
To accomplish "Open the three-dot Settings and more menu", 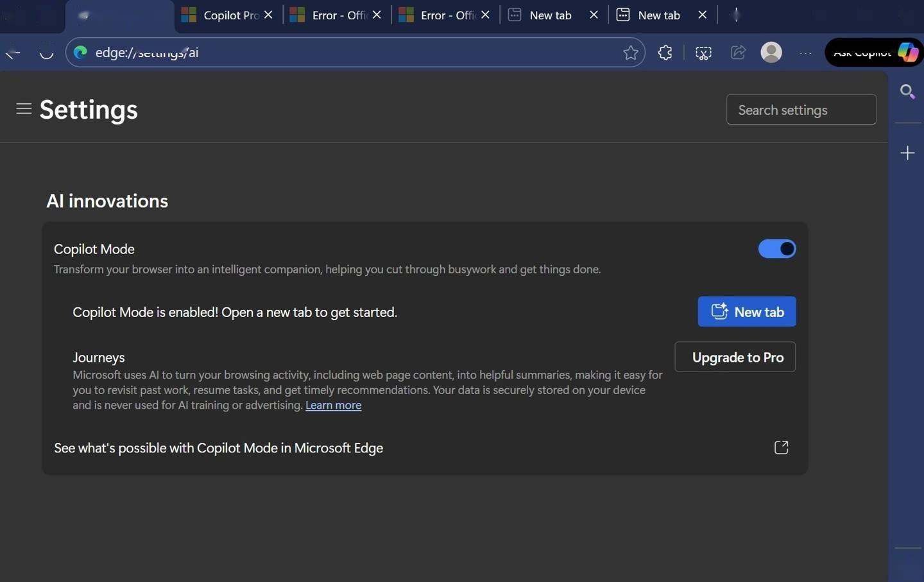I will pyautogui.click(x=806, y=53).
